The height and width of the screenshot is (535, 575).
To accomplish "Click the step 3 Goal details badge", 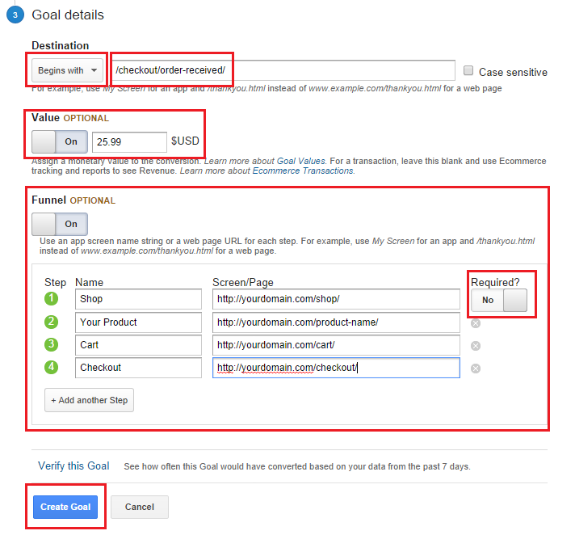I will coord(15,15).
